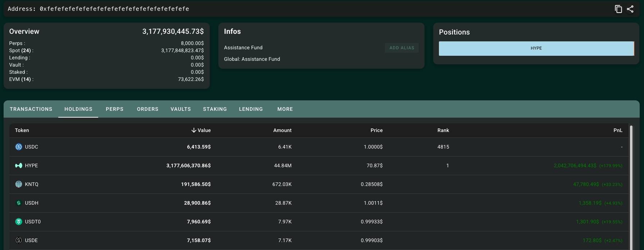Share this address using the share icon
This screenshot has height=250, width=644.
tap(630, 9)
